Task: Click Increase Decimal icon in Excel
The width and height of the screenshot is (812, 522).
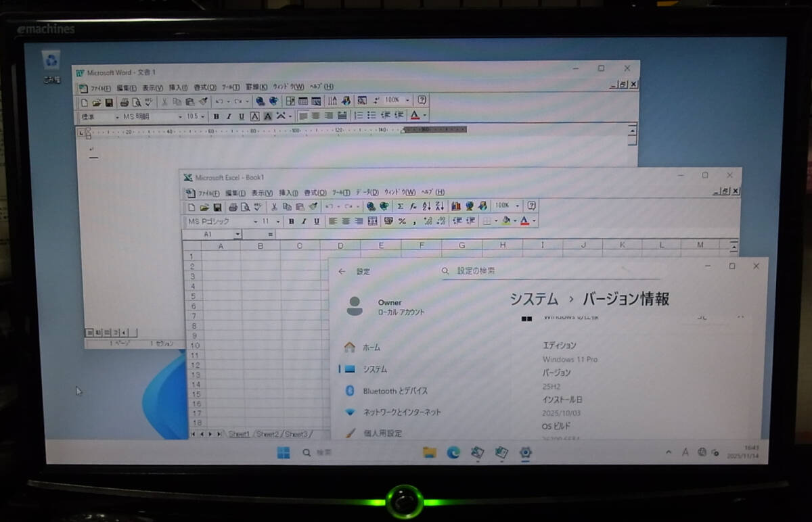Action: point(428,221)
